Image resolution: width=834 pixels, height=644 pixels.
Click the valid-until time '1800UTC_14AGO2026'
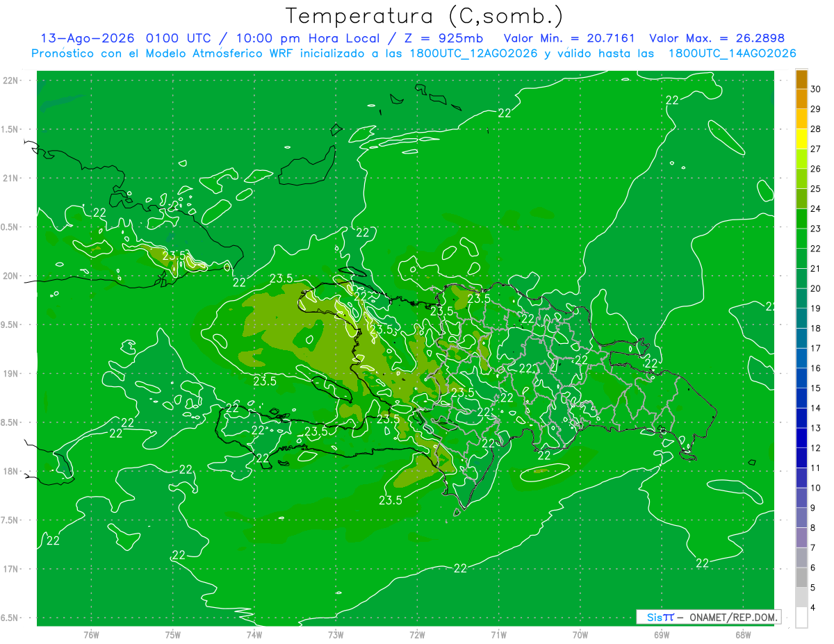732,53
